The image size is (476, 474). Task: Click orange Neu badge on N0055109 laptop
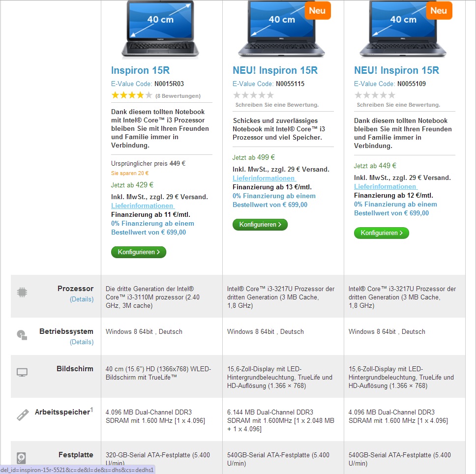pos(439,11)
